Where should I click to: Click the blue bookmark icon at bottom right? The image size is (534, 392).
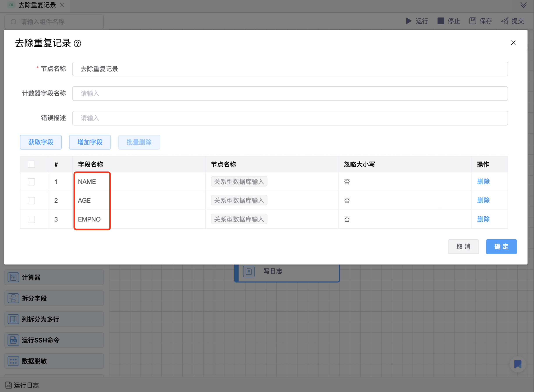point(517,364)
